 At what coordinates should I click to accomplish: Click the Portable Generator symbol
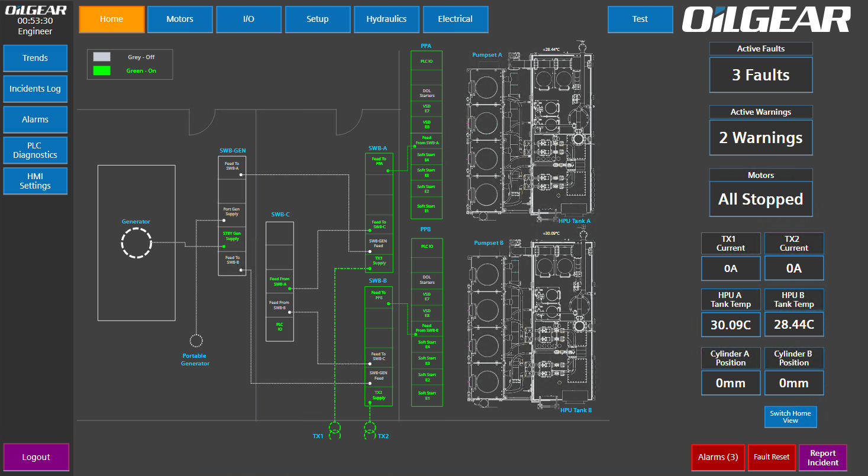[x=195, y=341]
